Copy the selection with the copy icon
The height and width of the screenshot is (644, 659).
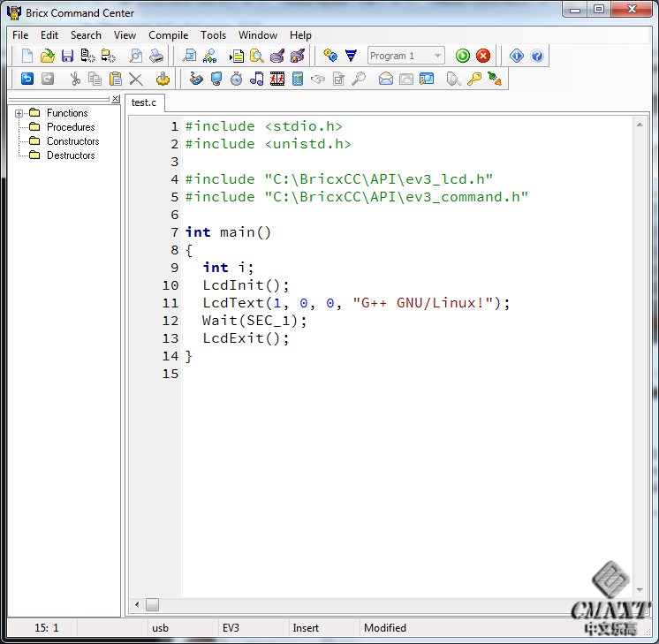(95, 79)
